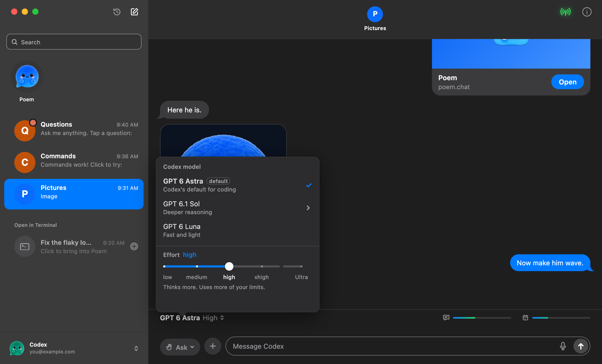Click the plus attachment button by input

[x=213, y=346]
